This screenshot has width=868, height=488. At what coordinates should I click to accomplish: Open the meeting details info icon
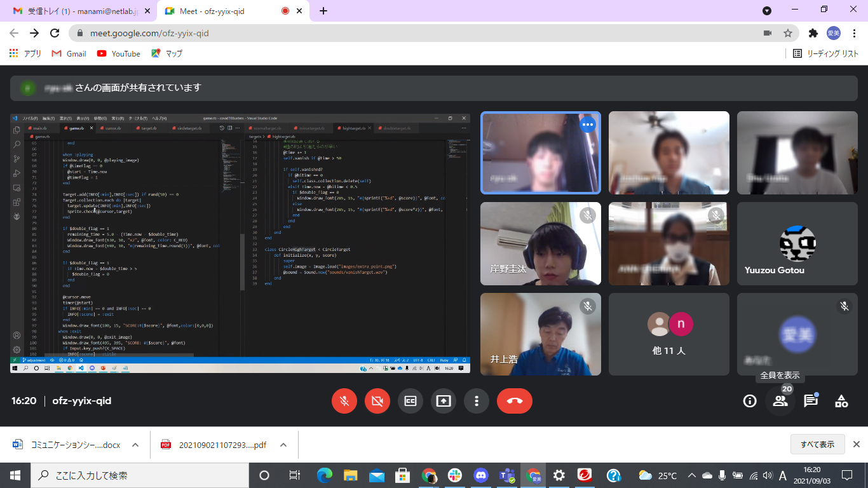tap(750, 401)
